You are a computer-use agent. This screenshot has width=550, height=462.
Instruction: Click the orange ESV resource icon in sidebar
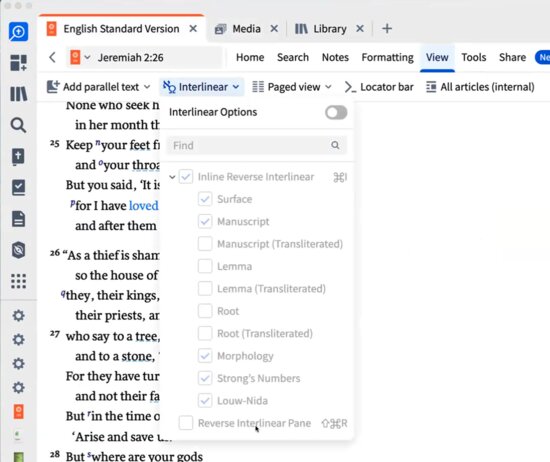pos(19,411)
